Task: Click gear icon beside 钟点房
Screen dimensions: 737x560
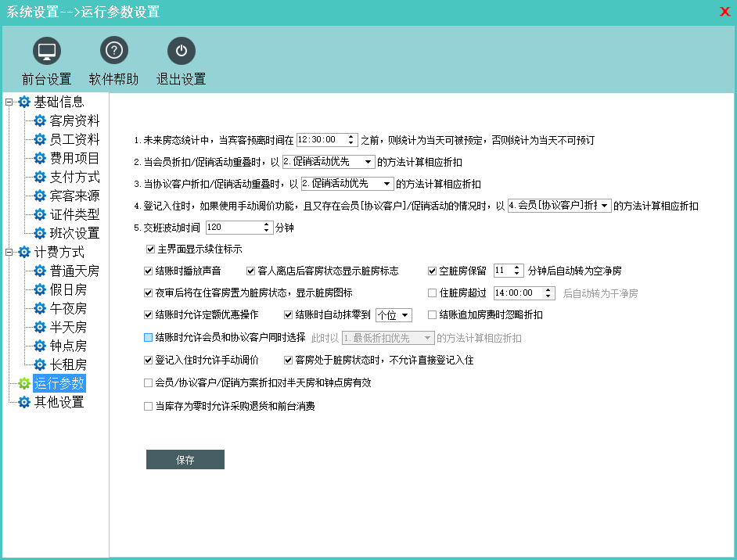Action: click(40, 346)
